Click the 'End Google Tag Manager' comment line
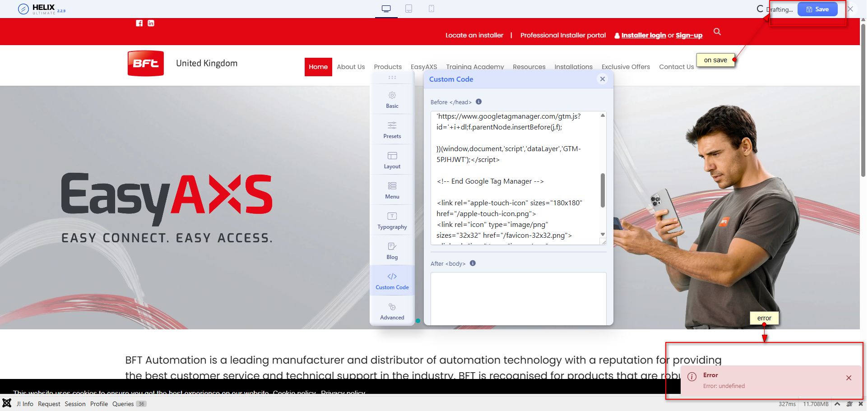868x411 pixels. (490, 181)
